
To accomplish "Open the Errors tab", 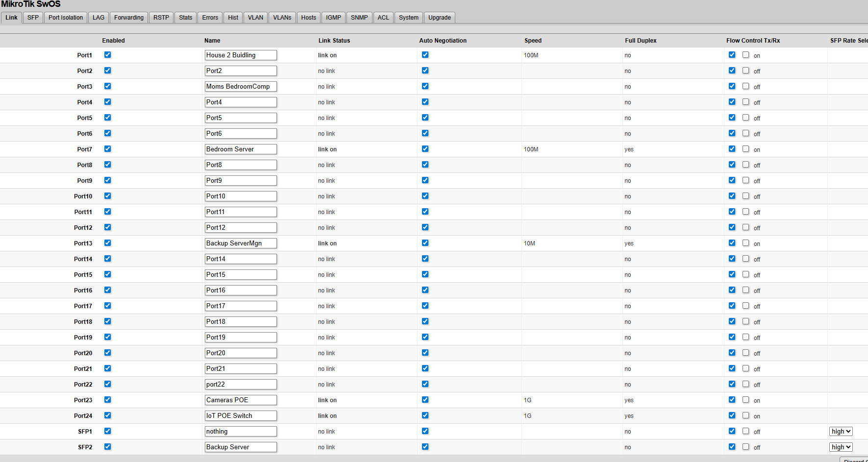I will (x=210, y=18).
